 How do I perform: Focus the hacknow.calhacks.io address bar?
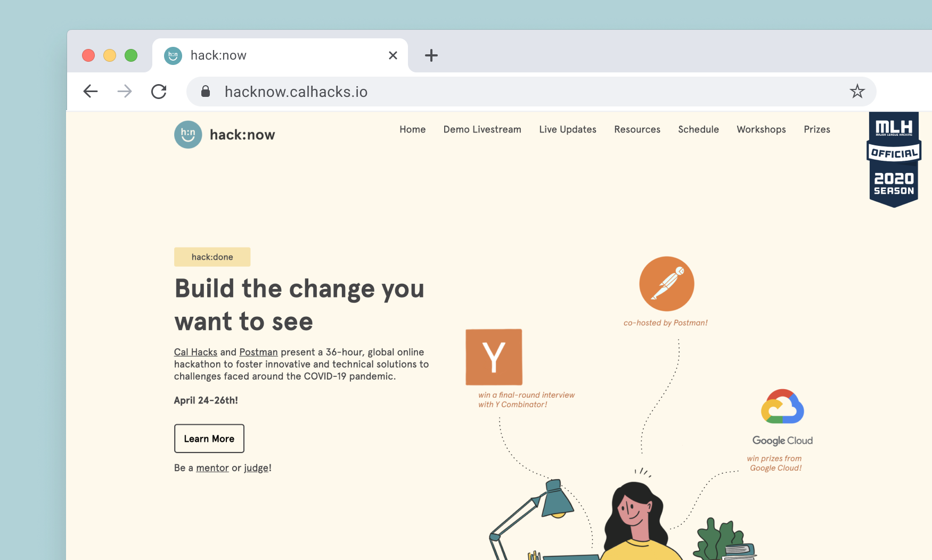click(531, 92)
